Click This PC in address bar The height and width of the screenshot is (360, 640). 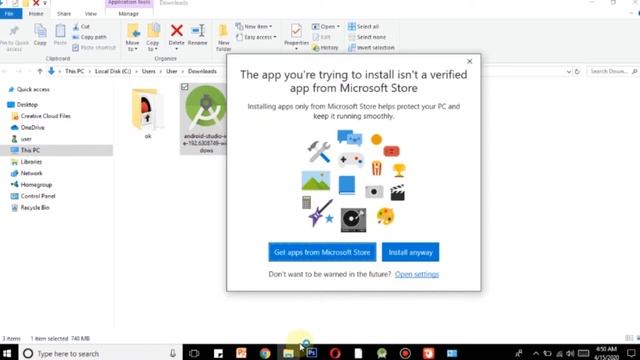[x=74, y=71]
